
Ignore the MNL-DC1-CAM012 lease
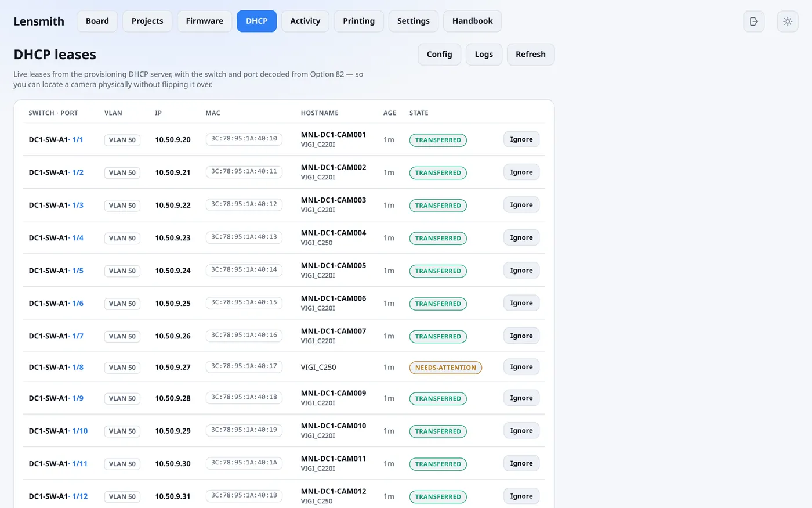pos(521,496)
